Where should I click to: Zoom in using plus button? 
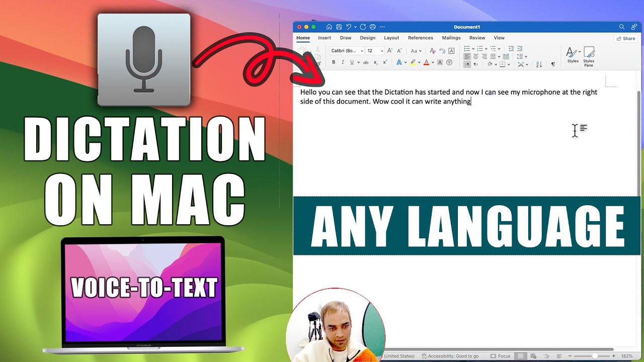pyautogui.click(x=614, y=356)
